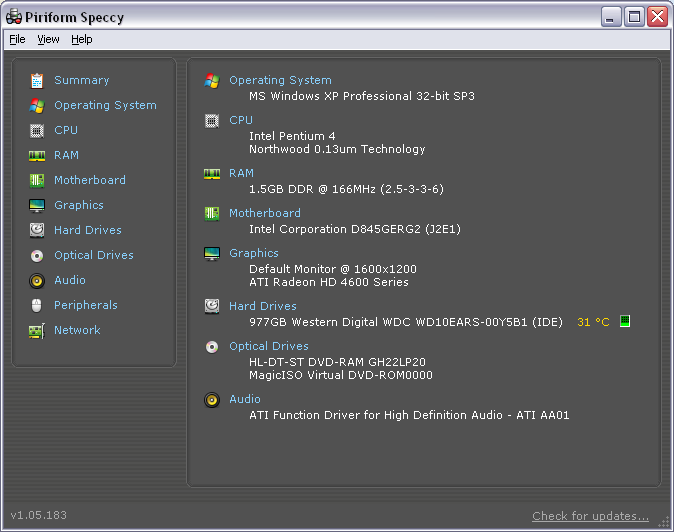Click the Graphics monitor icon in summary panel
The height and width of the screenshot is (532, 674).
coord(212,254)
